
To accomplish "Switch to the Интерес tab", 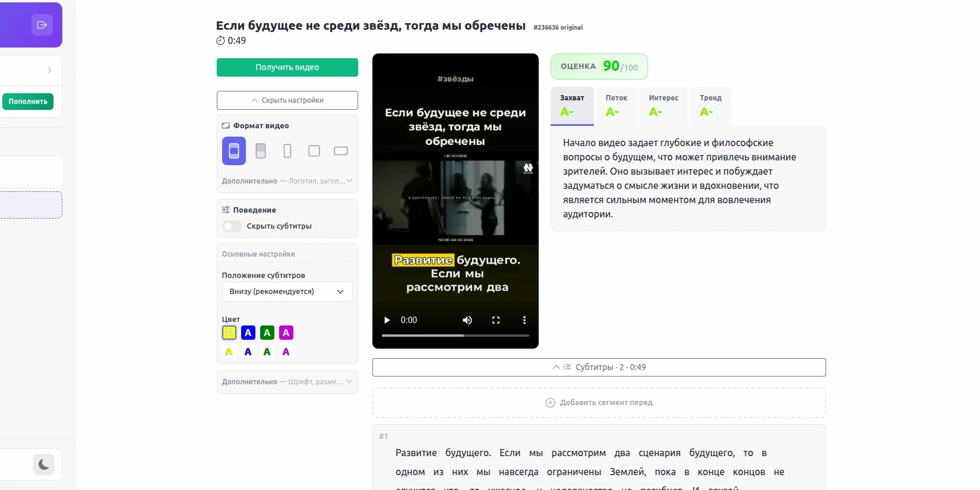I will (x=663, y=106).
